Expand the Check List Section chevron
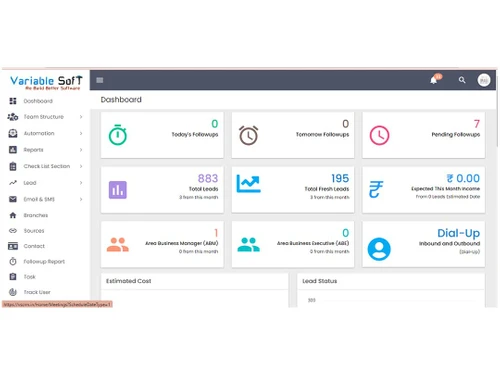Viewport: 500px width, 375px height. click(x=81, y=166)
